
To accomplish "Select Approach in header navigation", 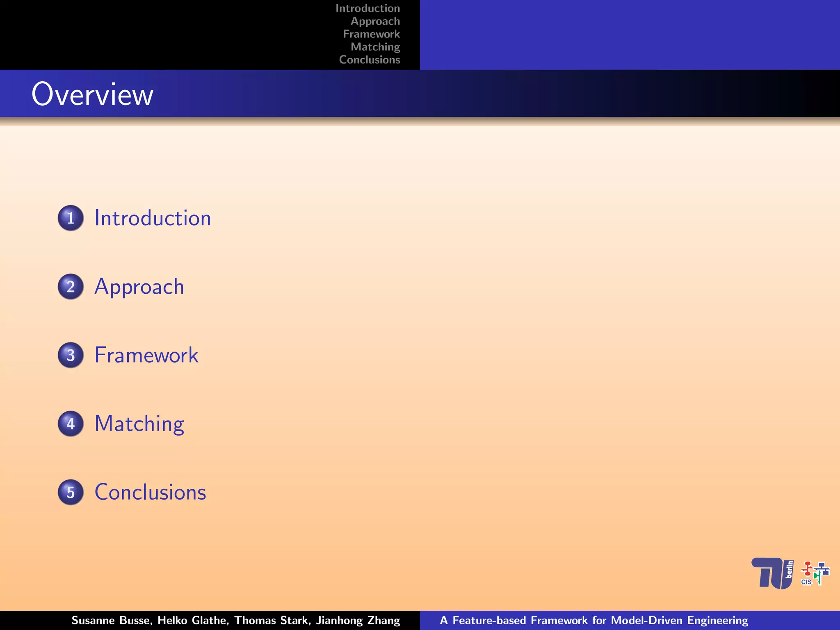I will (x=375, y=21).
